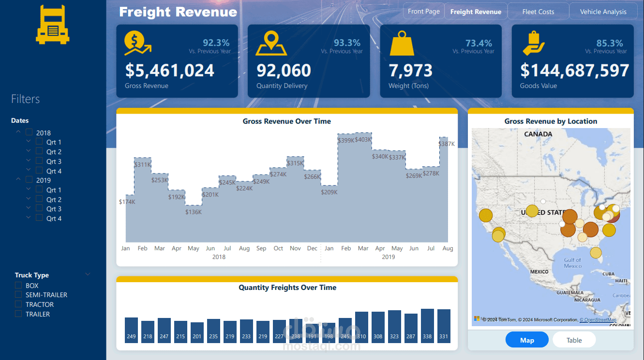This screenshot has height=360, width=644.
Task: Open the Vehicle Analysis page
Action: pyautogui.click(x=603, y=11)
